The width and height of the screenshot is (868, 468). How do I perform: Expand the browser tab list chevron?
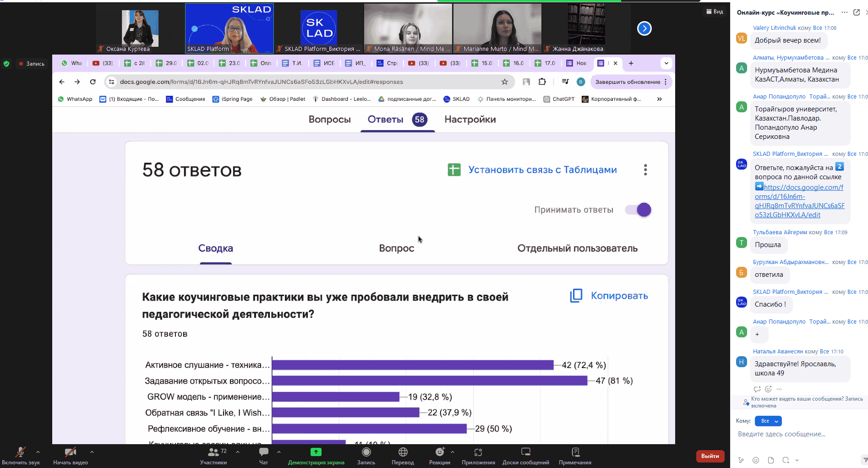tap(666, 63)
